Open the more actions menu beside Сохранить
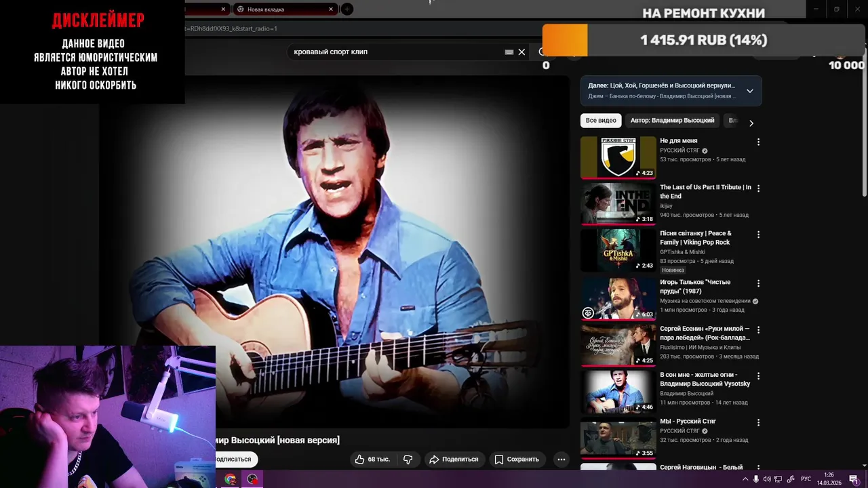Screen dimensions: 868x488 [561, 460]
